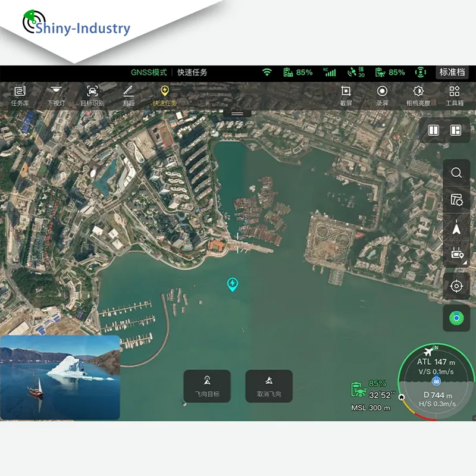
Task: Open the 任务库 task library panel
Action: pyautogui.click(x=21, y=95)
